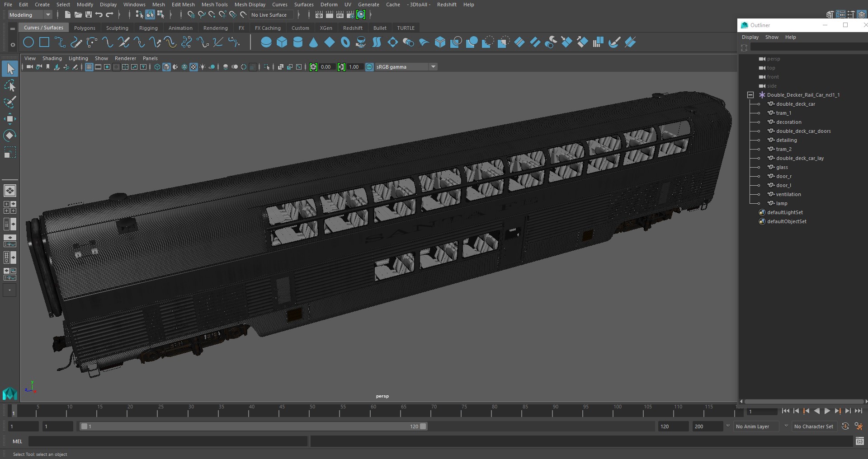
Task: Click the playback end frame field 120
Action: pyautogui.click(x=673, y=426)
